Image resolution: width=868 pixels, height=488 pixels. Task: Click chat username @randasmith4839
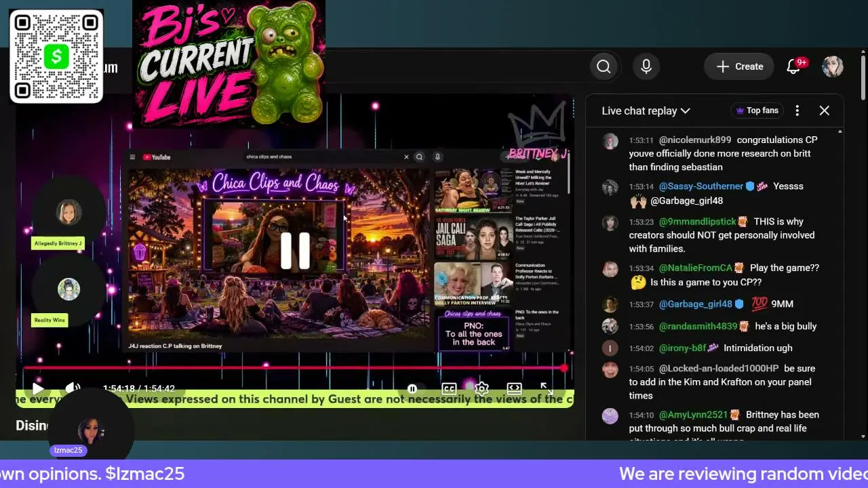tap(698, 326)
